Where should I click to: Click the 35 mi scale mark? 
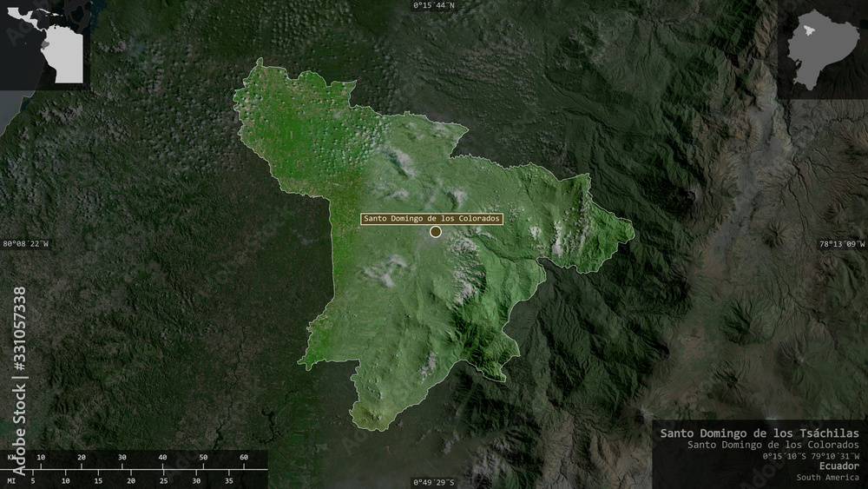coord(228,481)
